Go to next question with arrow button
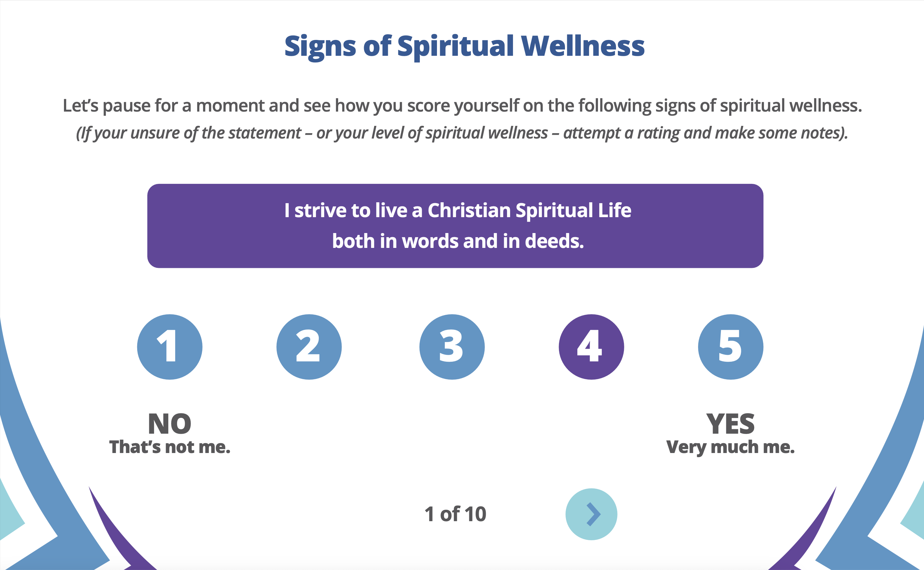The image size is (924, 570). click(x=591, y=514)
